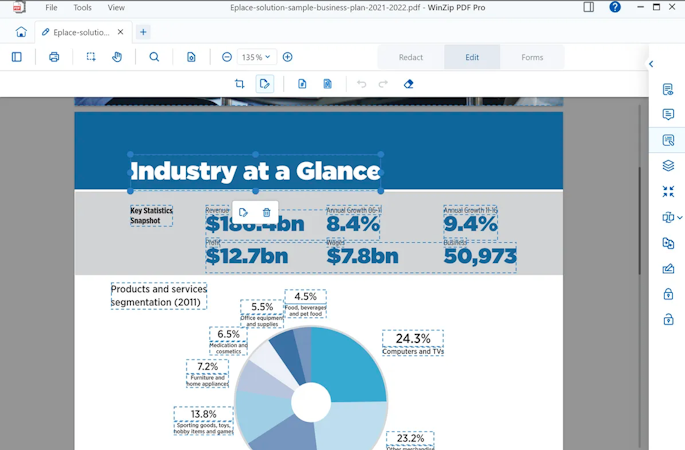685x450 pixels.
Task: Open the Home tab icon
Action: pos(21,32)
